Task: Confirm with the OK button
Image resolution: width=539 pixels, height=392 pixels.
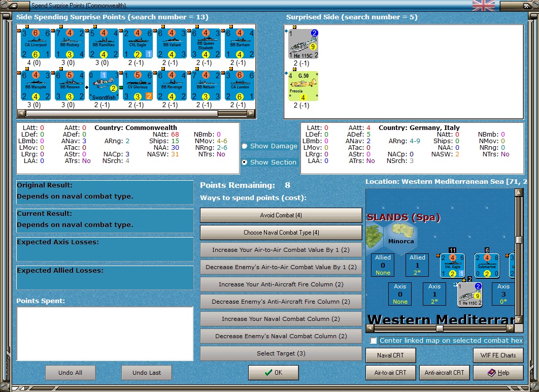Action: coord(273,372)
